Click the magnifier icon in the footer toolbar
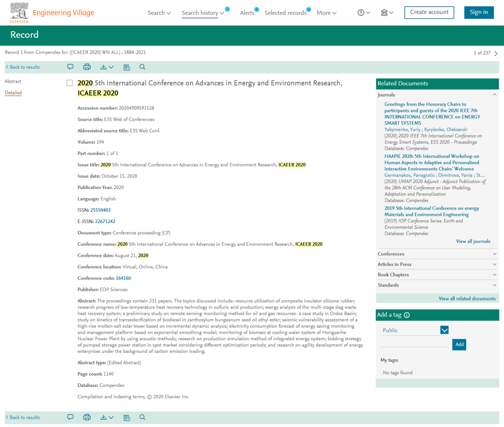Screen dimensions: 504x427 tap(142, 417)
